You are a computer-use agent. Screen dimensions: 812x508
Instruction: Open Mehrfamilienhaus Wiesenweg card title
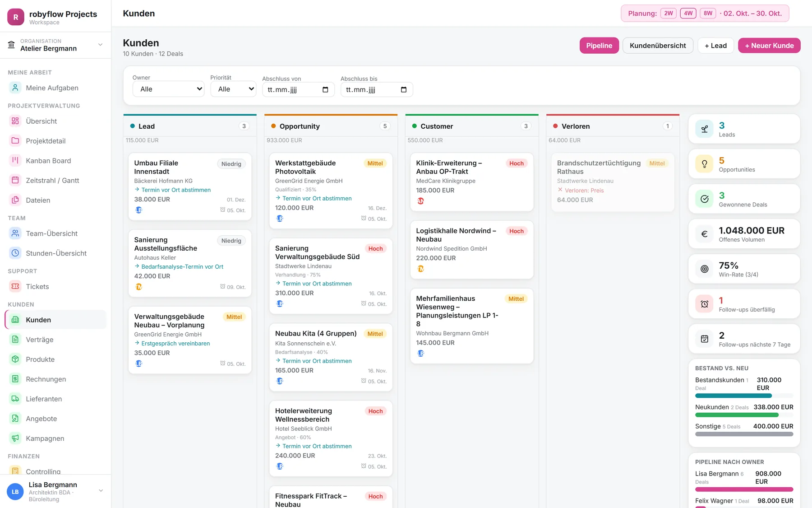click(457, 311)
